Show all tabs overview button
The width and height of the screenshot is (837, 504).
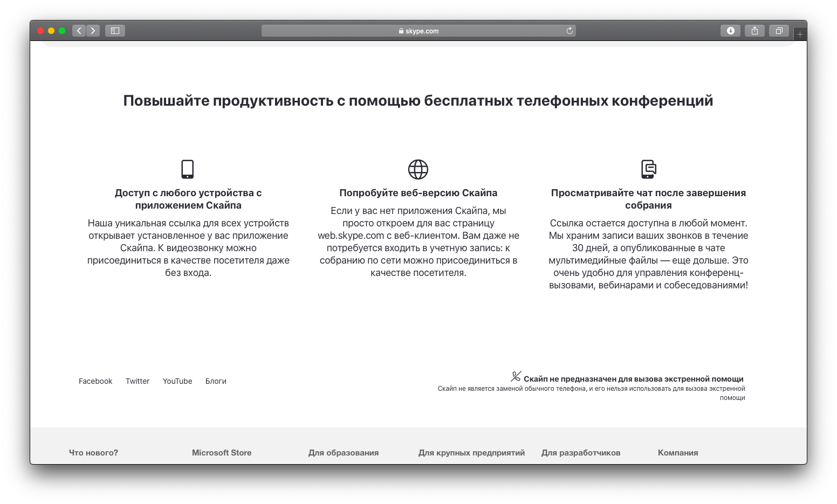779,31
